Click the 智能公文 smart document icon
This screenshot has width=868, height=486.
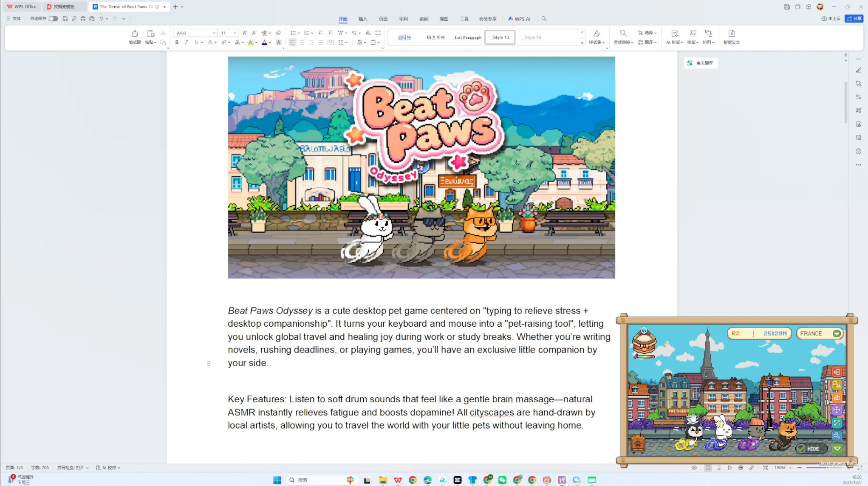(x=731, y=37)
